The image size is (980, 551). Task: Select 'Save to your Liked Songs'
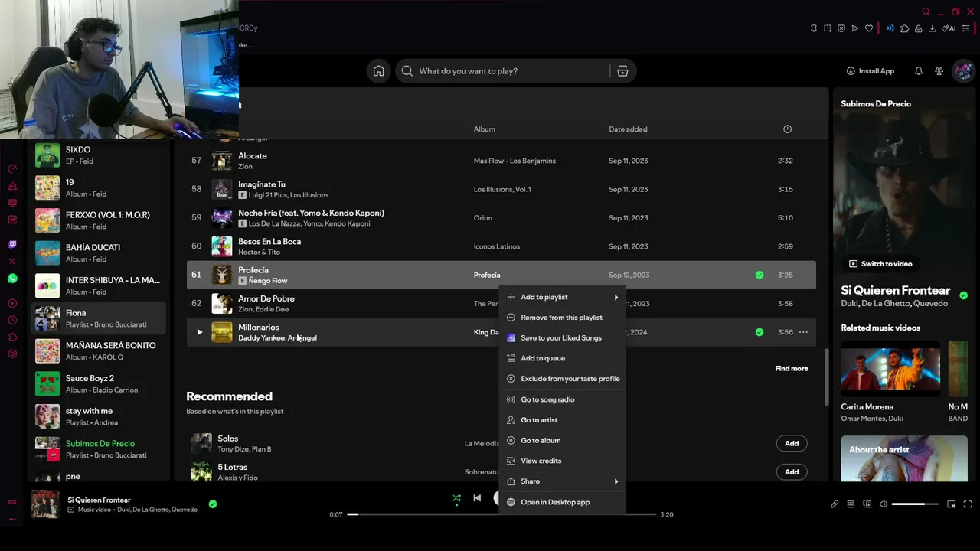(x=562, y=337)
